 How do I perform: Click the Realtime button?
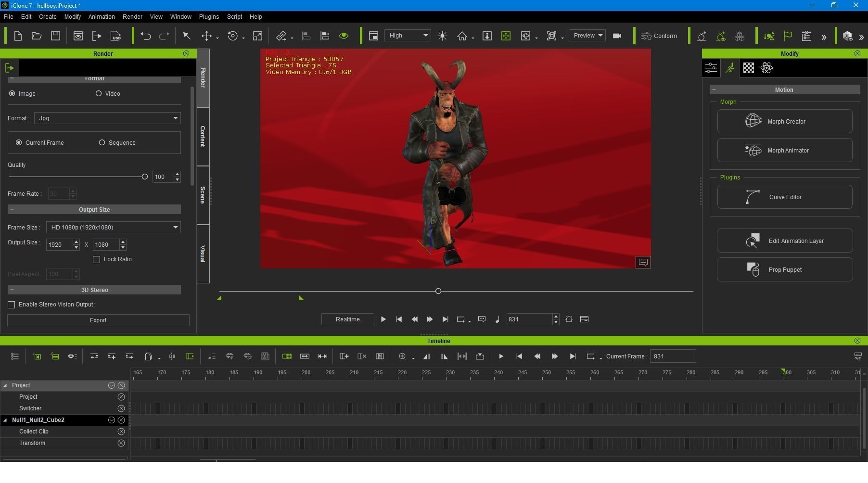[348, 319]
